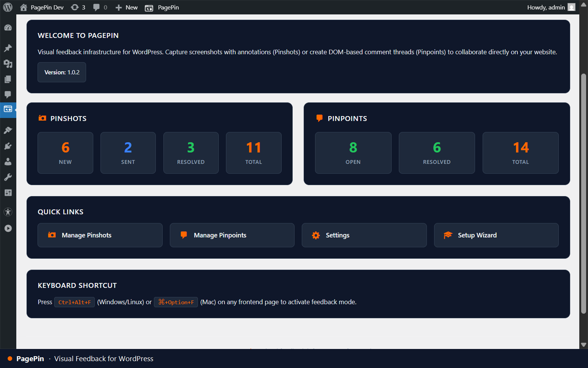This screenshot has width=588, height=368.
Task: Open Tools via the wrench icon
Action: [8, 177]
